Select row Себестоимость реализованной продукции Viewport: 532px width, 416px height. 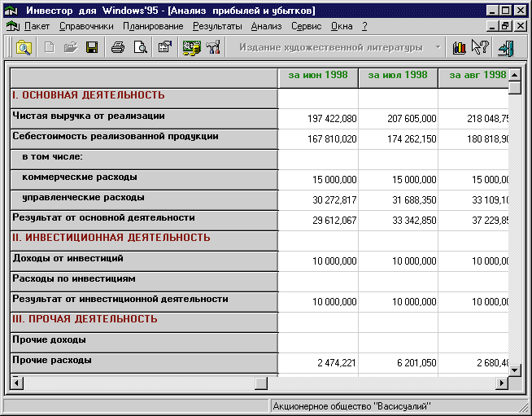[x=144, y=139]
